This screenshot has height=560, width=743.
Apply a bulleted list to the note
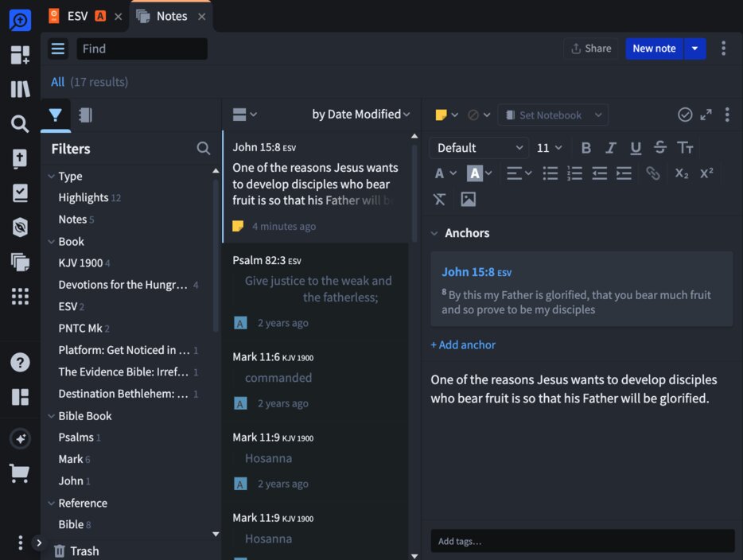(x=550, y=173)
